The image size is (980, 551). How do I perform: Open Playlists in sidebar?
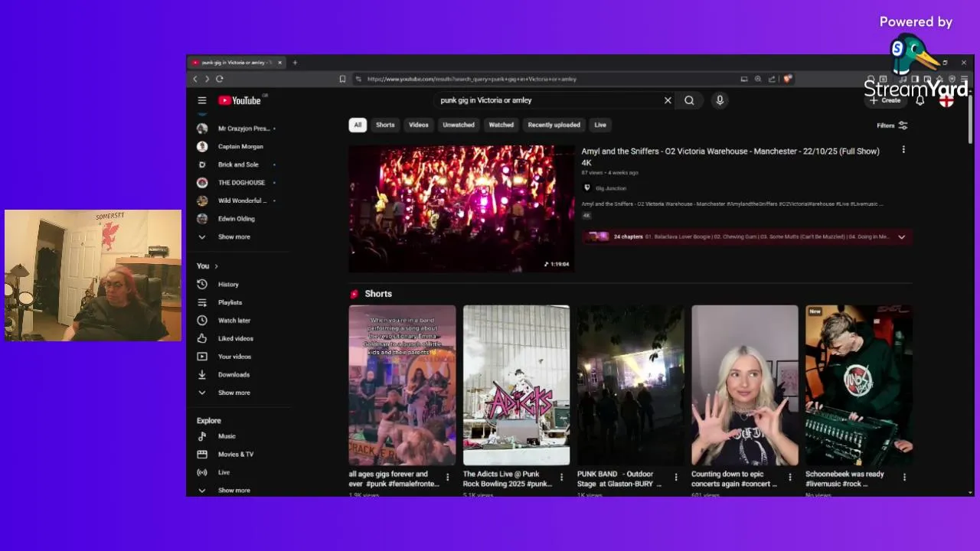pyautogui.click(x=230, y=302)
